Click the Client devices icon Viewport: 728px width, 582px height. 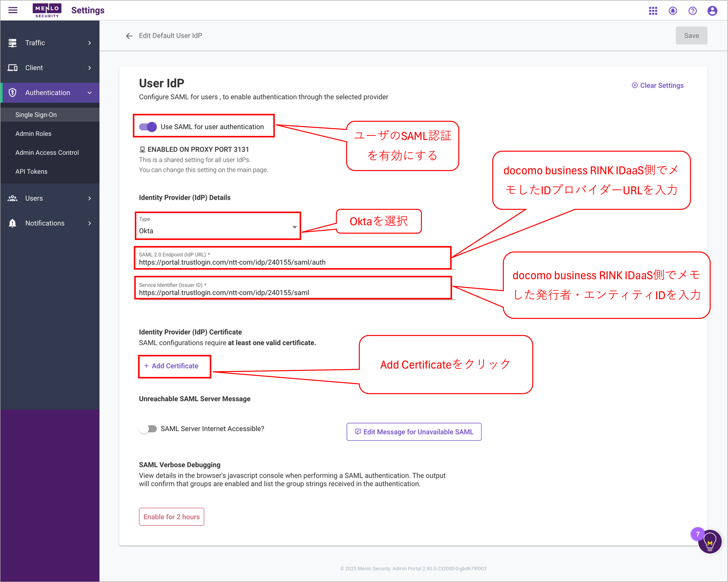pyautogui.click(x=12, y=68)
